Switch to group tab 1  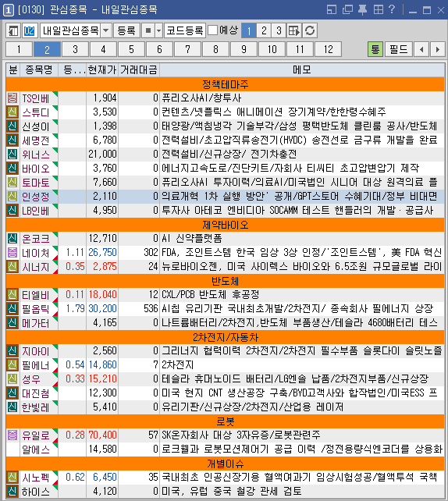click(x=20, y=49)
